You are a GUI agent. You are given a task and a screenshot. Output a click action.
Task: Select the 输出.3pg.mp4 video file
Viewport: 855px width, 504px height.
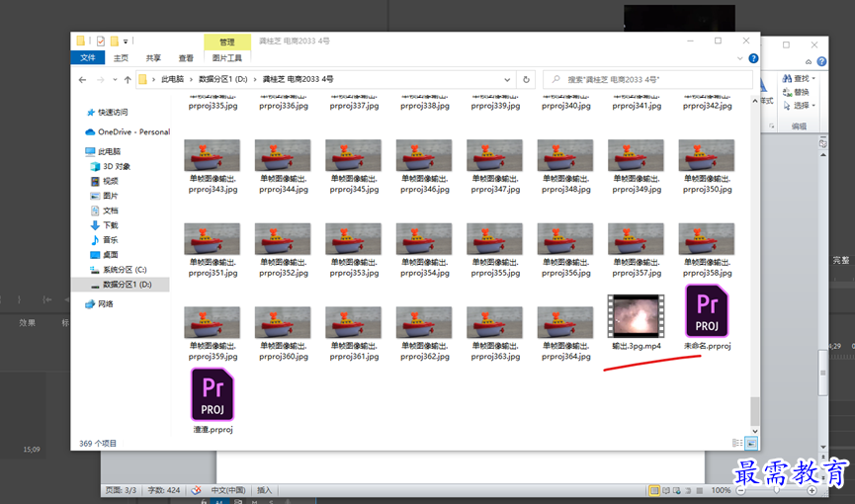[636, 322]
